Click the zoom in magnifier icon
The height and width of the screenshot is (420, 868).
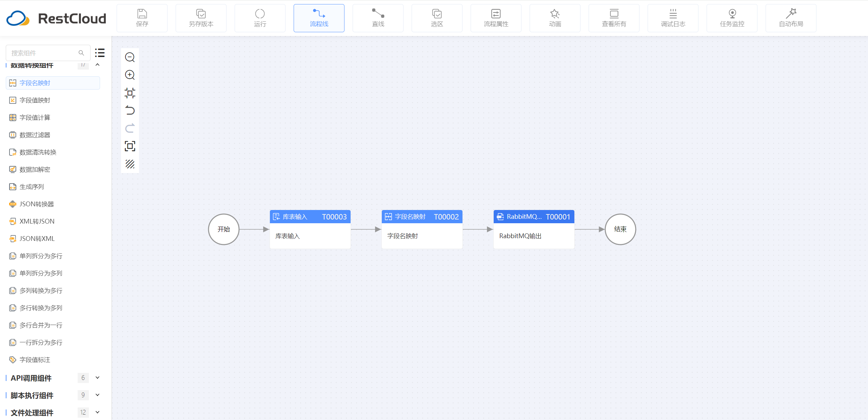click(130, 75)
